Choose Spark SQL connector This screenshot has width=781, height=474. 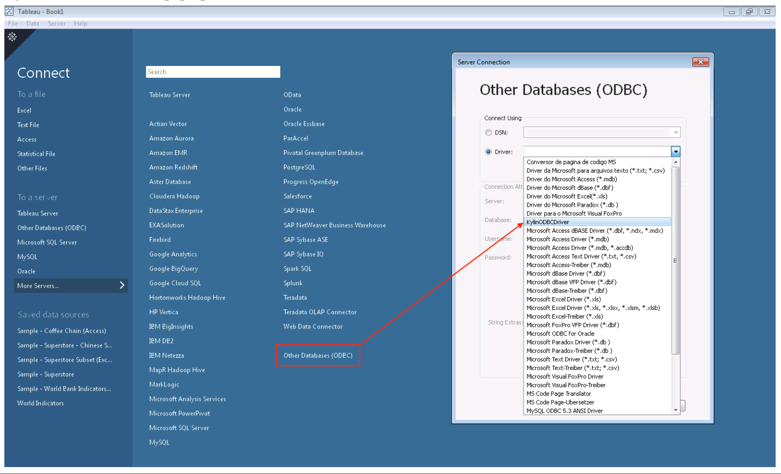(x=297, y=268)
